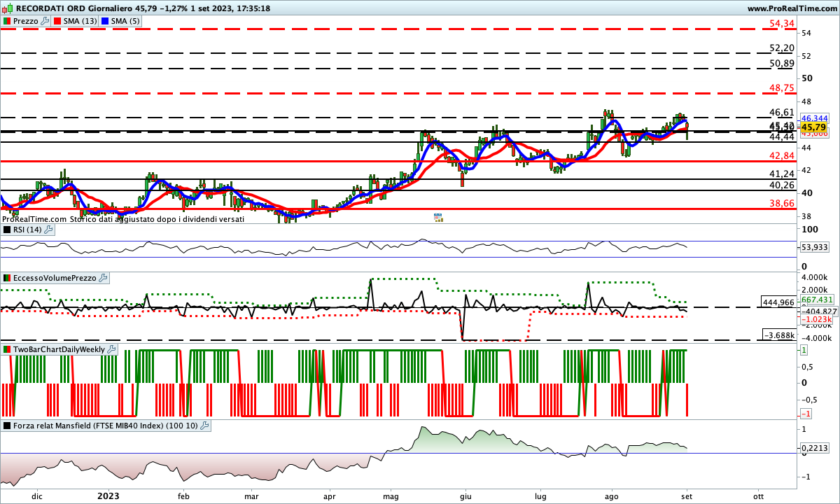Click the candlestick chart icon beside RECORDATI ORD
The image size is (840, 504).
click(7, 8)
